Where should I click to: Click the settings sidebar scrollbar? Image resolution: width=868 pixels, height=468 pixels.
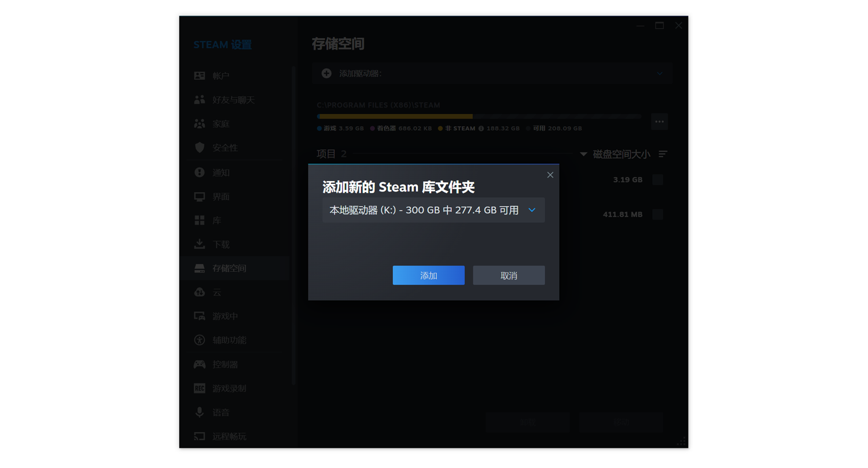coord(293,226)
